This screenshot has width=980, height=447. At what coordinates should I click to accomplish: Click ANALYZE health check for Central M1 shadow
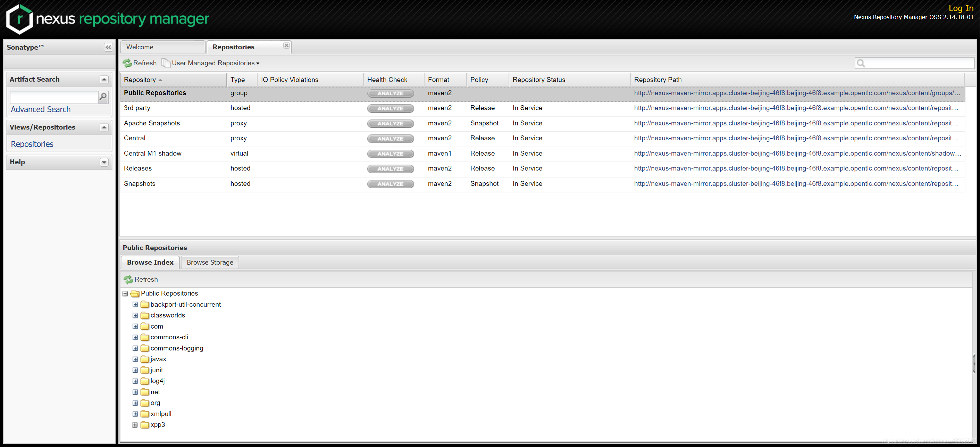pos(390,154)
